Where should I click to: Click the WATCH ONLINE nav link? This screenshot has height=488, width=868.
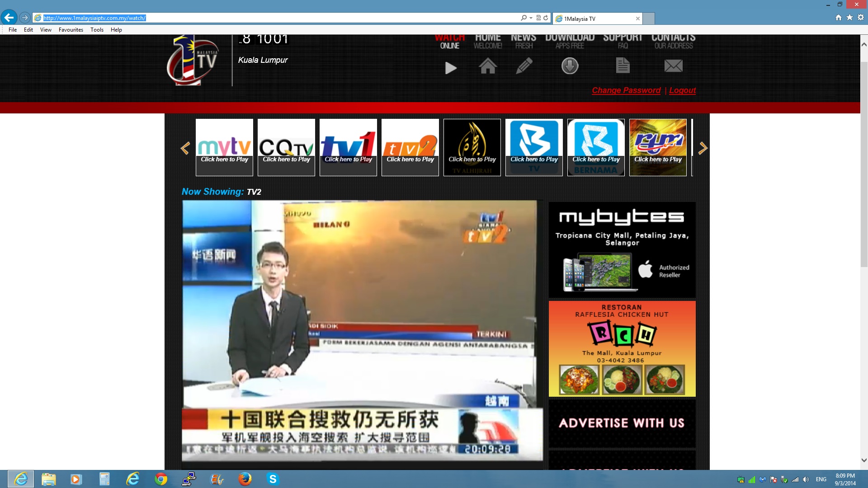pos(450,42)
